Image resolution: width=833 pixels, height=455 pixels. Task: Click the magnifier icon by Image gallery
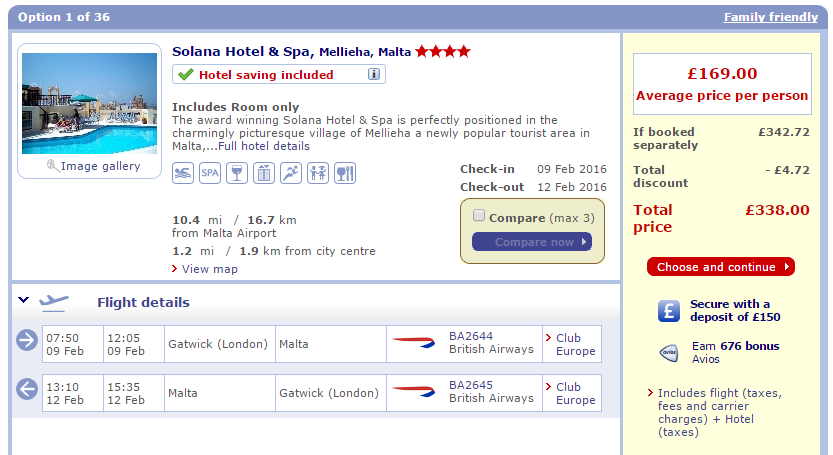53,166
